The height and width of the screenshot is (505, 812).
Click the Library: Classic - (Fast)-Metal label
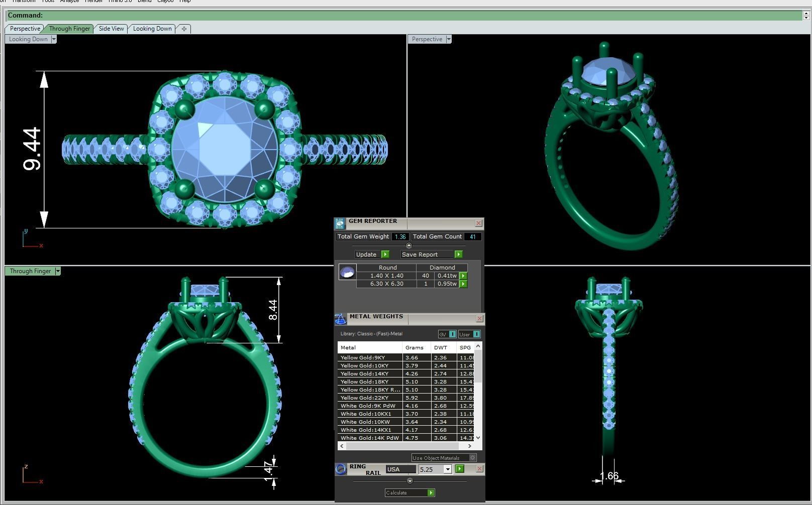coord(371,334)
